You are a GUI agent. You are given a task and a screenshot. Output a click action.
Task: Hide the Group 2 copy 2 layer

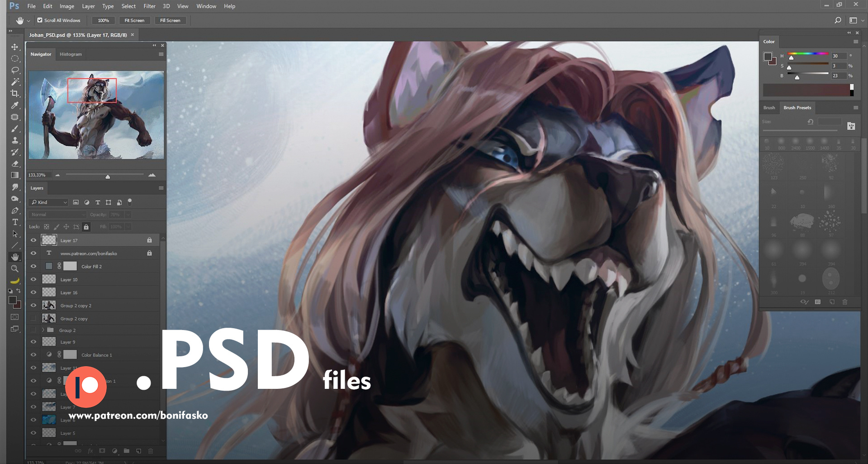(33, 306)
